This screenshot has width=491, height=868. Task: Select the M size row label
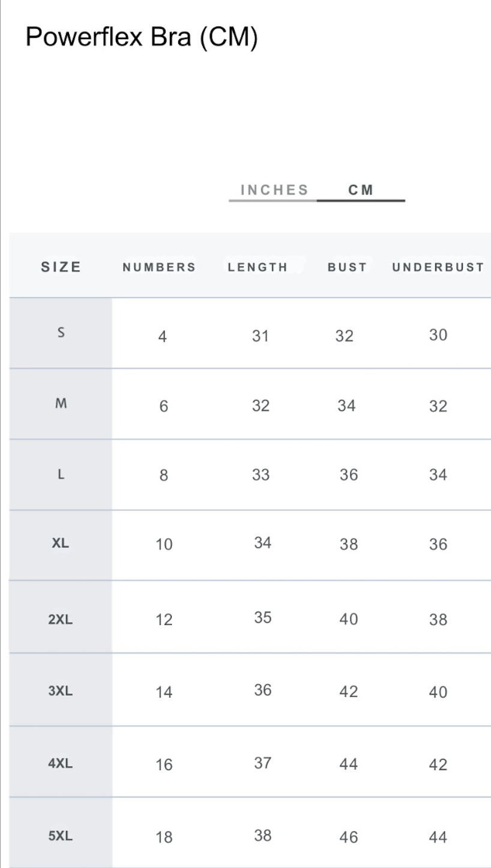pos(61,403)
